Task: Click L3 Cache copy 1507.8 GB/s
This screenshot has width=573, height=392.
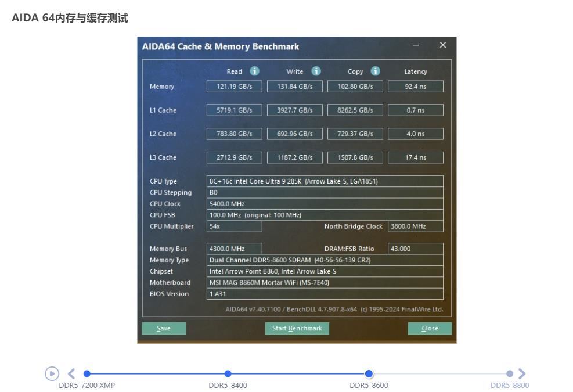Action: click(355, 157)
